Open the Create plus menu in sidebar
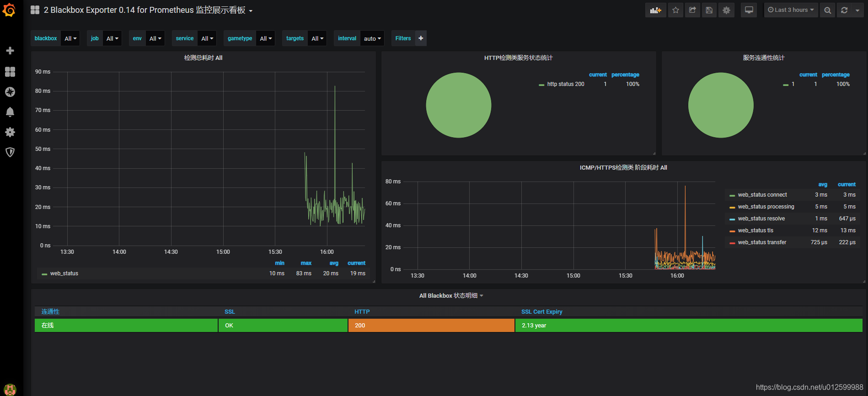868x396 pixels. tap(10, 51)
